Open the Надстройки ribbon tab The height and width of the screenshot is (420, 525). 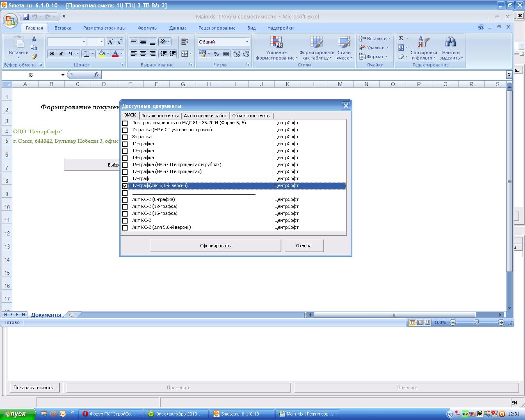[280, 28]
